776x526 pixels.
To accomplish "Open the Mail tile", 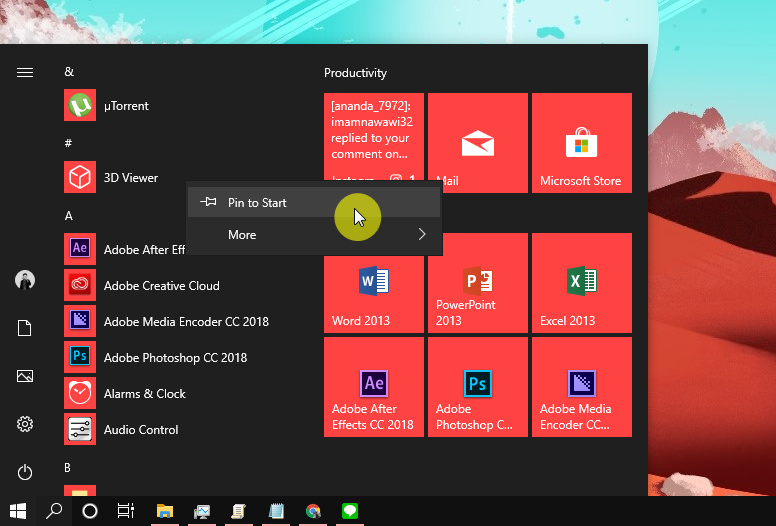I will pos(478,143).
